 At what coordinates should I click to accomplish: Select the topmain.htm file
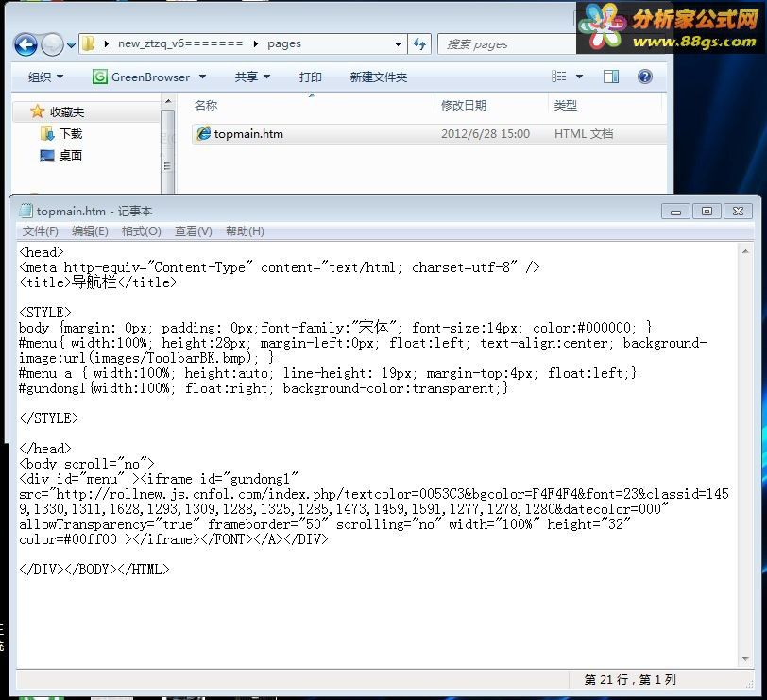[x=248, y=134]
